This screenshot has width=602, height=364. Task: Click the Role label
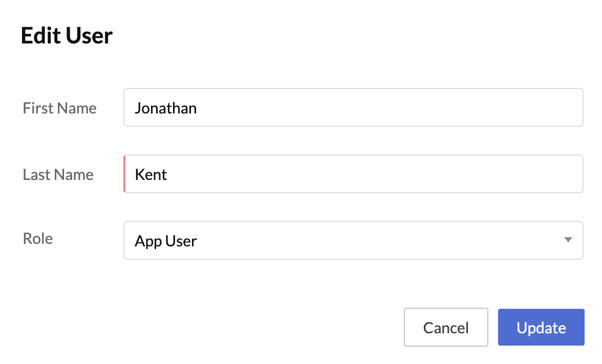click(x=37, y=238)
